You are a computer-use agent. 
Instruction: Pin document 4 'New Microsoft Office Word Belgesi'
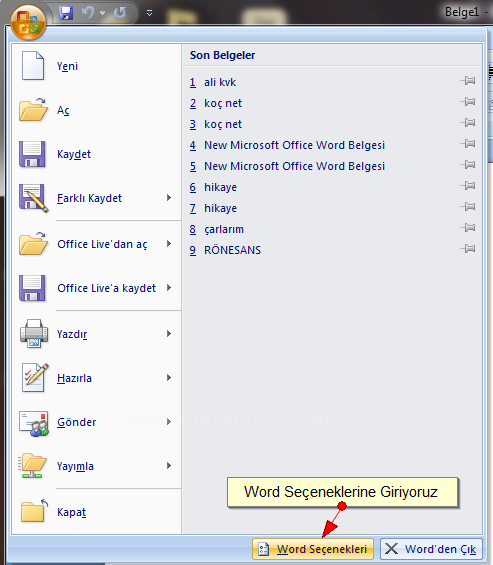point(468,144)
